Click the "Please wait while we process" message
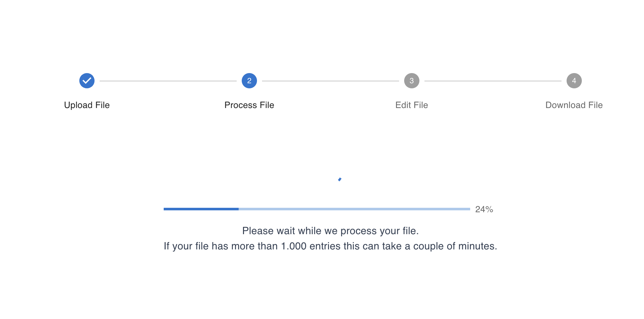 (331, 231)
